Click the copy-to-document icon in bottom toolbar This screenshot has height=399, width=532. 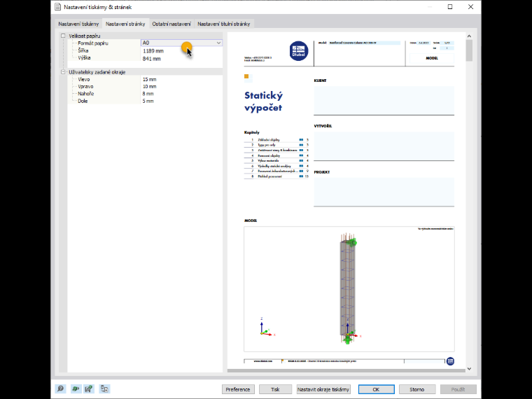point(104,388)
